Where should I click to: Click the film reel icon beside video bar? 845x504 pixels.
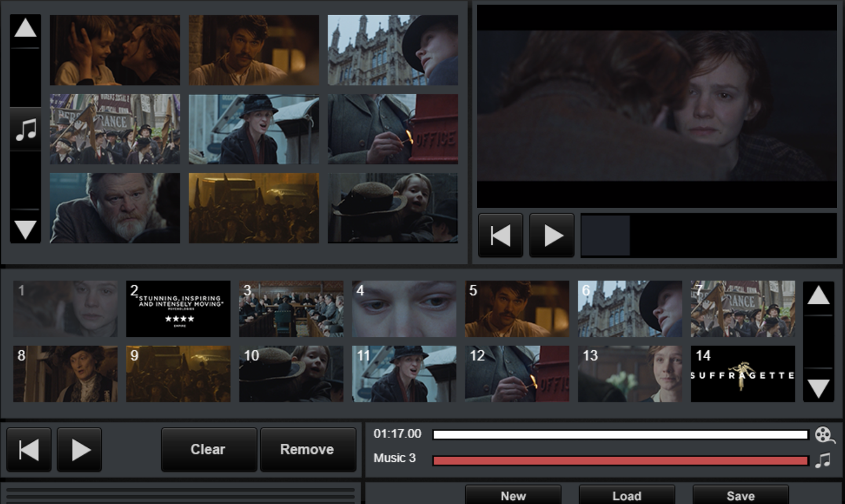coord(824,435)
